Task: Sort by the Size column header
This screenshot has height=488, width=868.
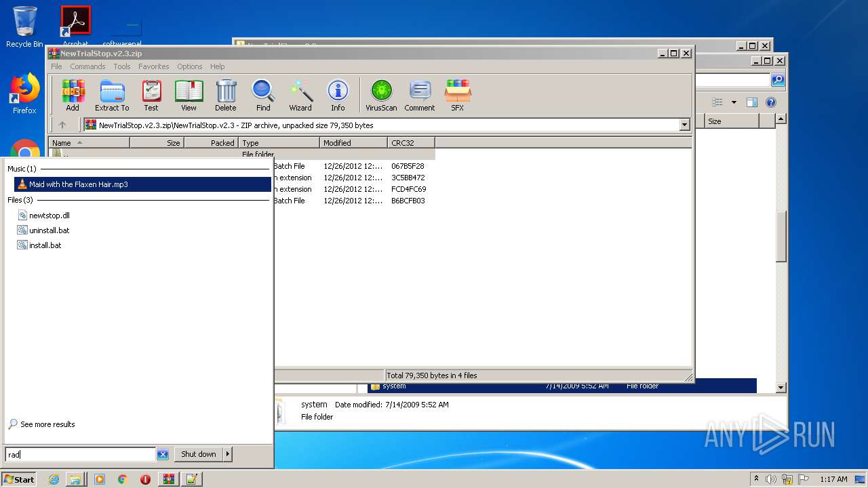Action: click(x=157, y=143)
